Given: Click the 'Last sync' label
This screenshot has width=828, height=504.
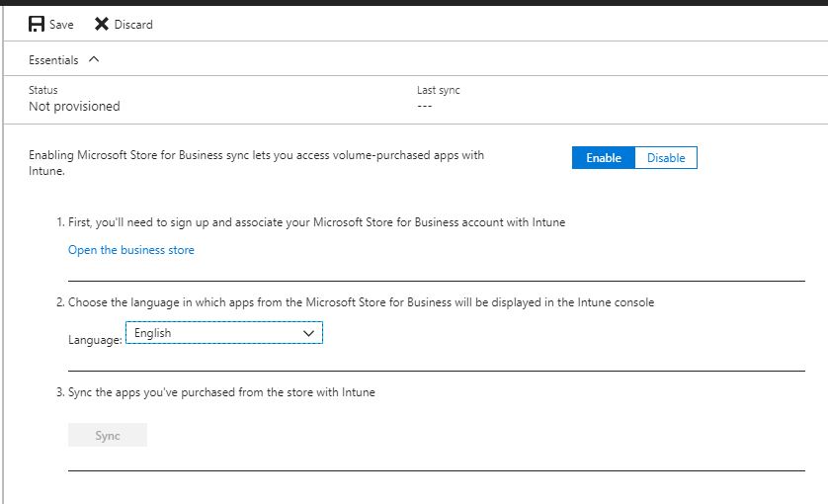Looking at the screenshot, I should [x=439, y=90].
